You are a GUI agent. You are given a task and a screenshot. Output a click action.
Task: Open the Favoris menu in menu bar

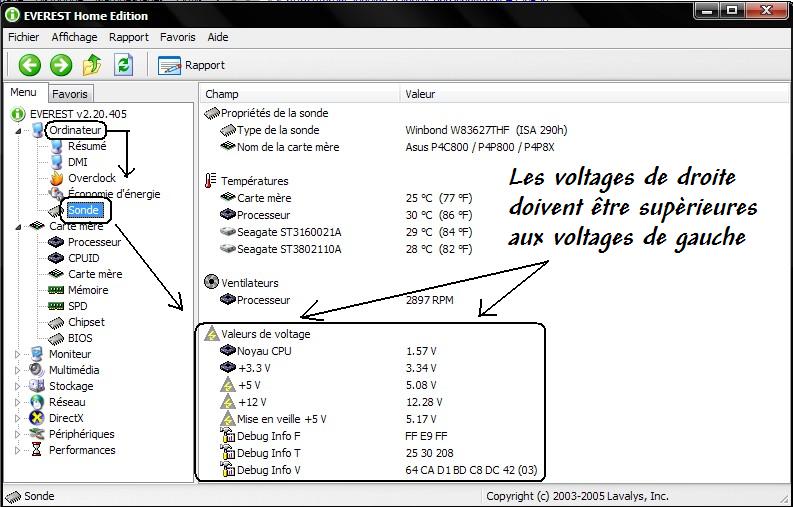click(179, 37)
